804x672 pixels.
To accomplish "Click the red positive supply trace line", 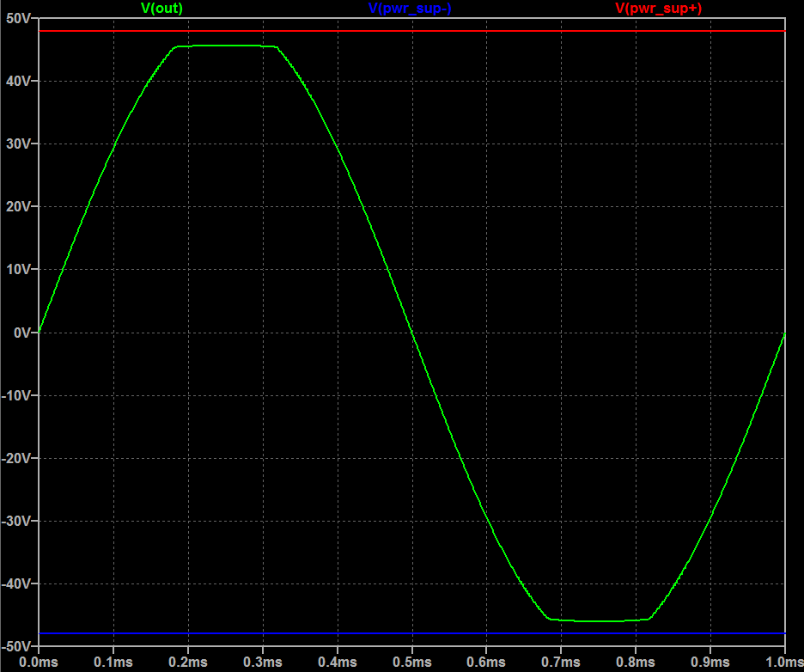I will (x=411, y=31).
